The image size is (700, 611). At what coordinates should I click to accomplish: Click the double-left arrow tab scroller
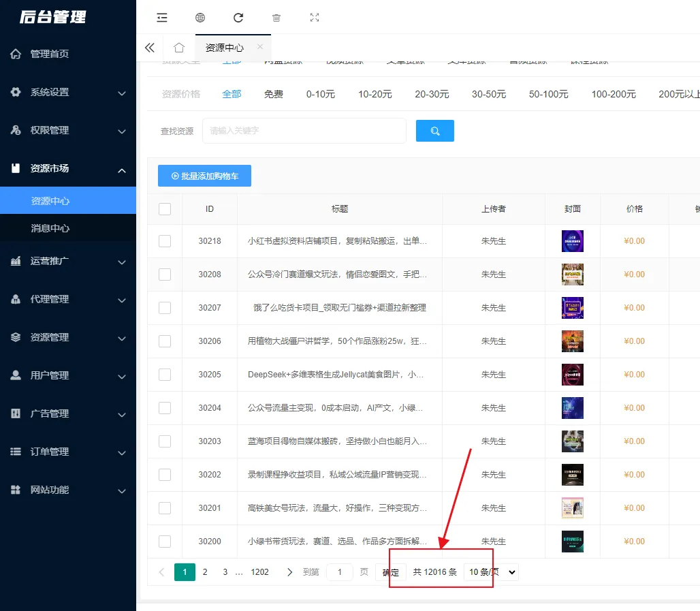click(150, 48)
